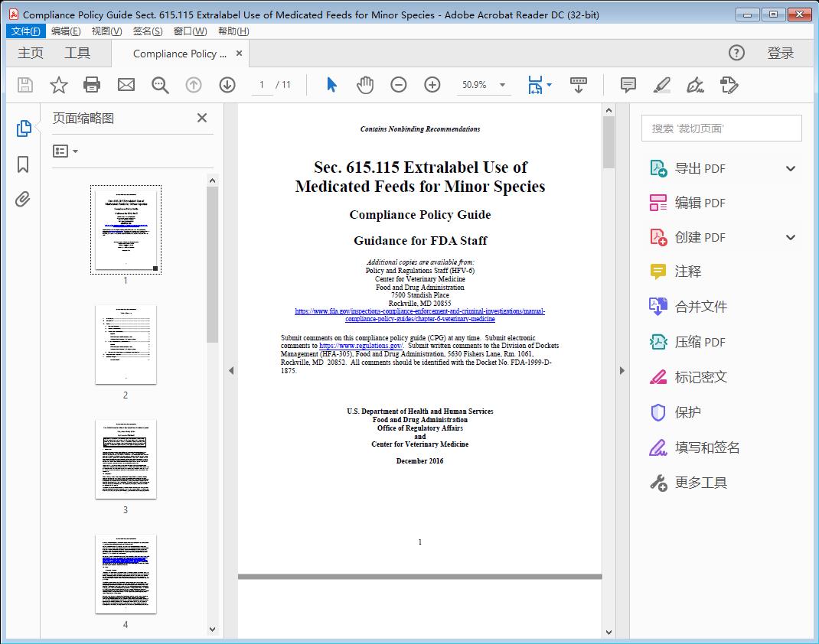Add a sticky note comment
This screenshot has height=644, width=819.
click(628, 85)
